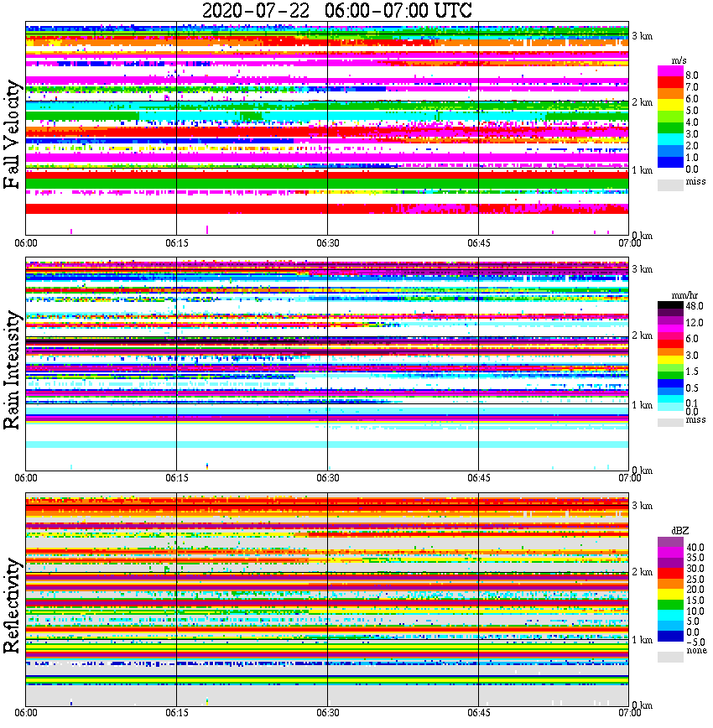Pick the yellow swatch between 5.0 and 6.0 in m/s legend
Viewport: 713px width, 728px height.
(670, 106)
